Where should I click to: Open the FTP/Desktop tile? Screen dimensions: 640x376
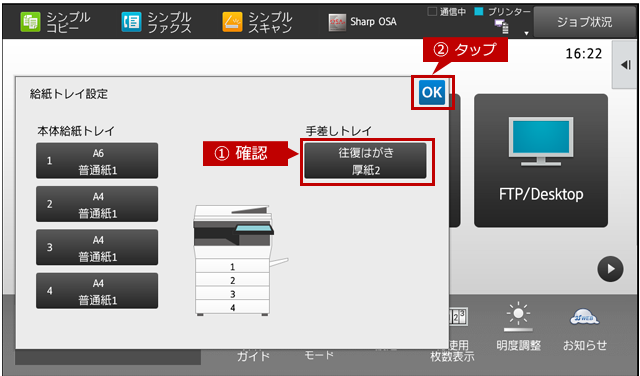pyautogui.click(x=541, y=160)
